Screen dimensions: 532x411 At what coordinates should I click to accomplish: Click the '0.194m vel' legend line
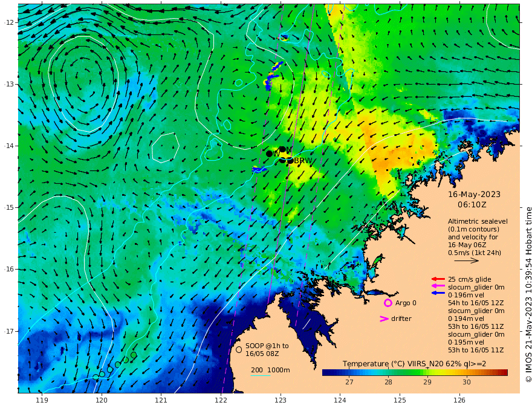click(466, 319)
